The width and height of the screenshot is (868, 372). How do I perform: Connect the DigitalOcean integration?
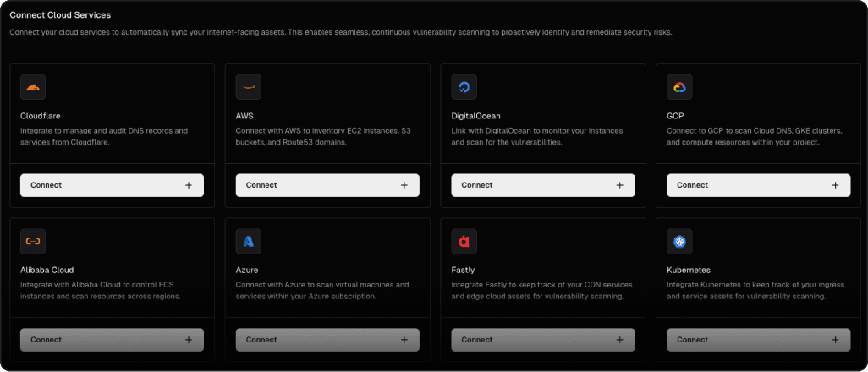(x=543, y=185)
